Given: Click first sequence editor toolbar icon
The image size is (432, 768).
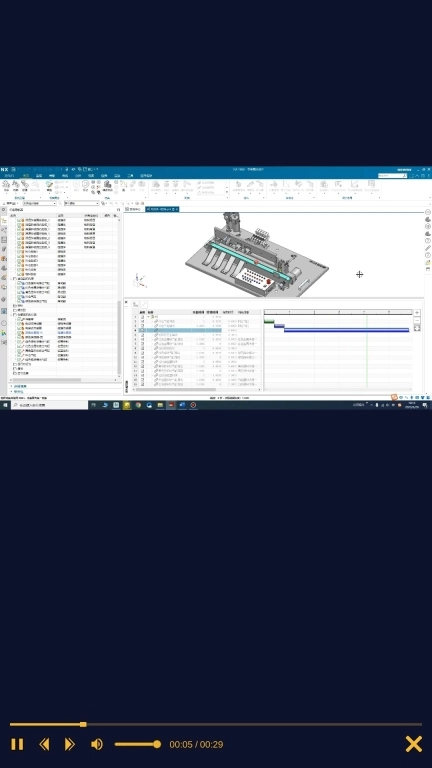Looking at the screenshot, I should tap(135, 304).
